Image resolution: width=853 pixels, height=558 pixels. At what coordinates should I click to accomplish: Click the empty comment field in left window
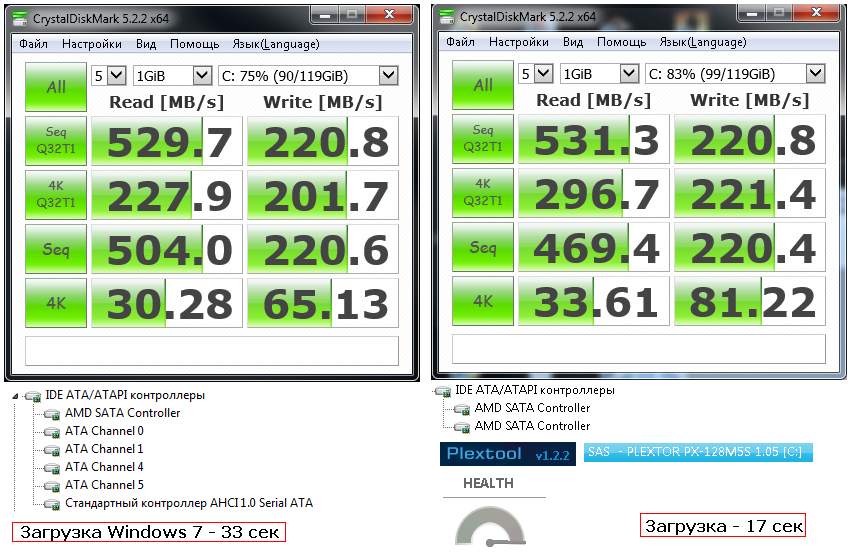click(212, 351)
